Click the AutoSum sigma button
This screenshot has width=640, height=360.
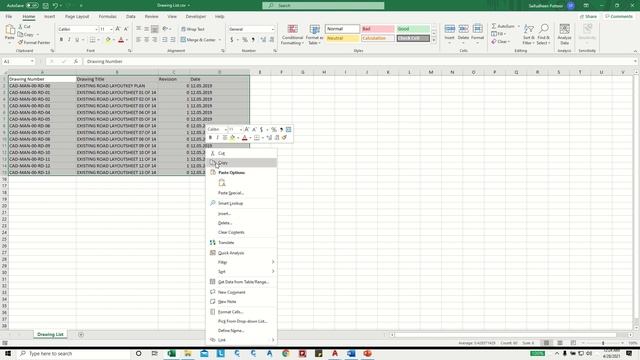point(503,26)
